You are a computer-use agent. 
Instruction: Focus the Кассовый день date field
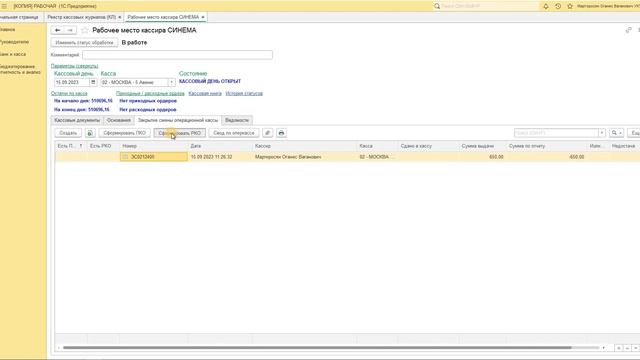[x=71, y=82]
